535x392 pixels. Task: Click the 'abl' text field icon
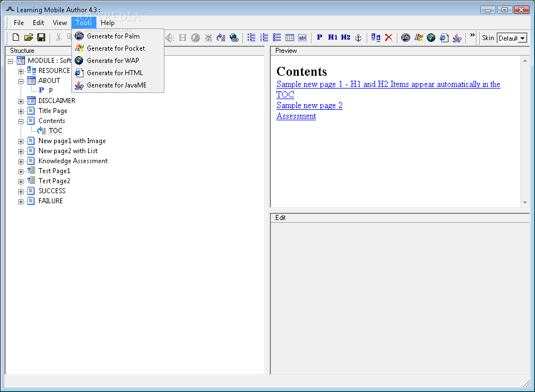[x=302, y=37]
